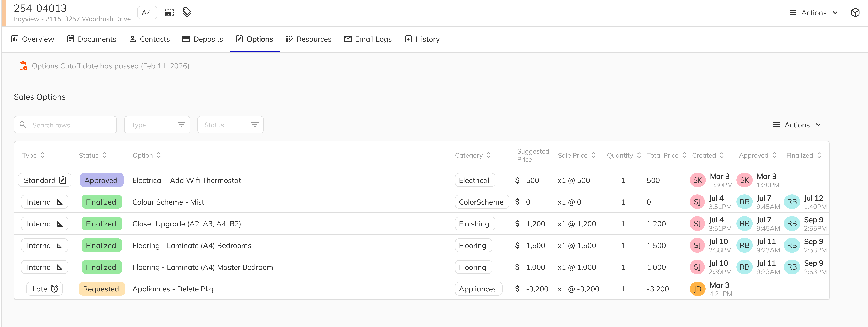Sort options by Created date
This screenshot has width=868, height=327.
722,155
